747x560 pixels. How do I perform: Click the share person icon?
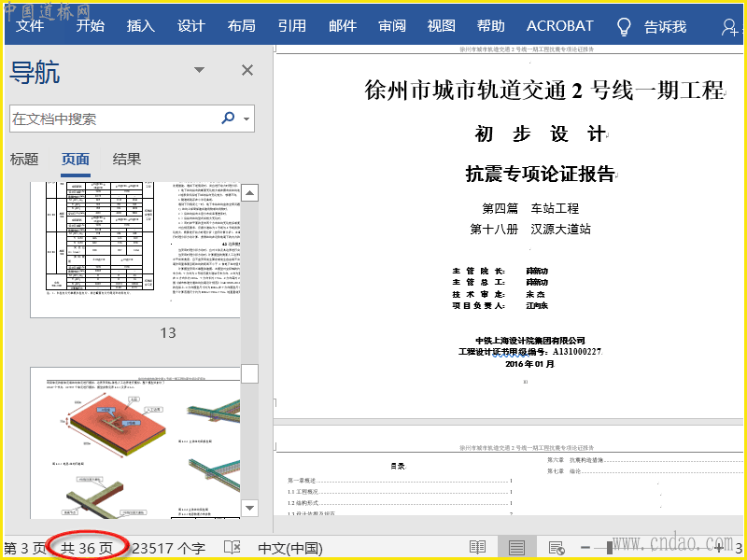pyautogui.click(x=729, y=27)
